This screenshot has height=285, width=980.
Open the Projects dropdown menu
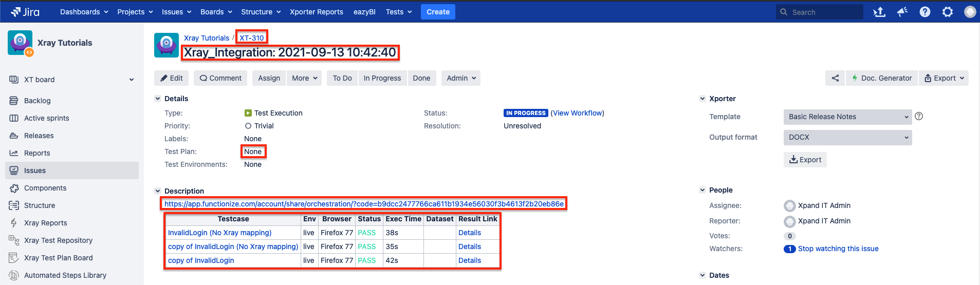coord(135,12)
